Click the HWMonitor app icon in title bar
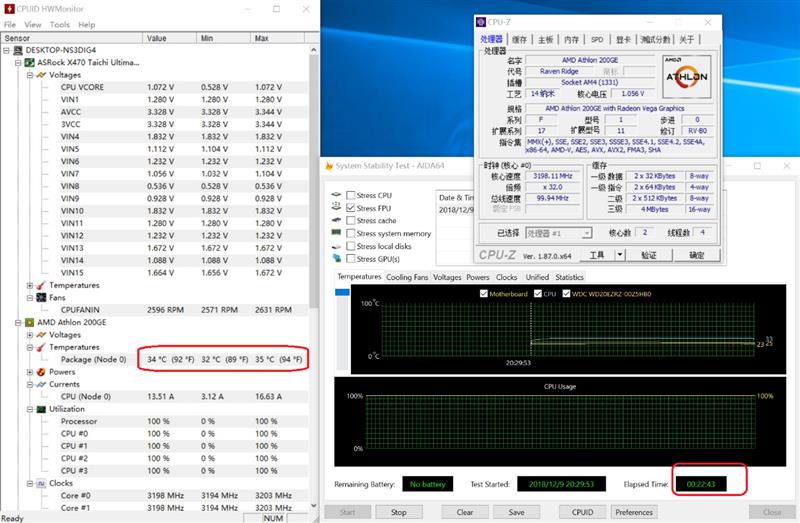 click(9, 9)
